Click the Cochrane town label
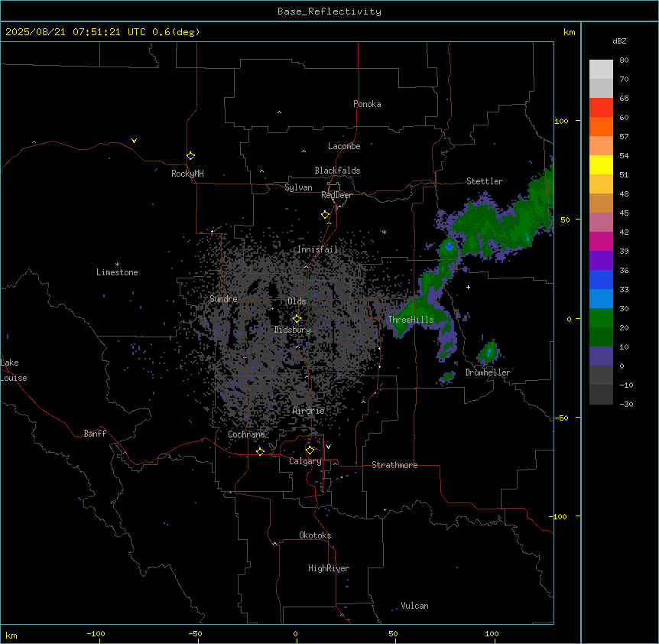 pyautogui.click(x=246, y=434)
